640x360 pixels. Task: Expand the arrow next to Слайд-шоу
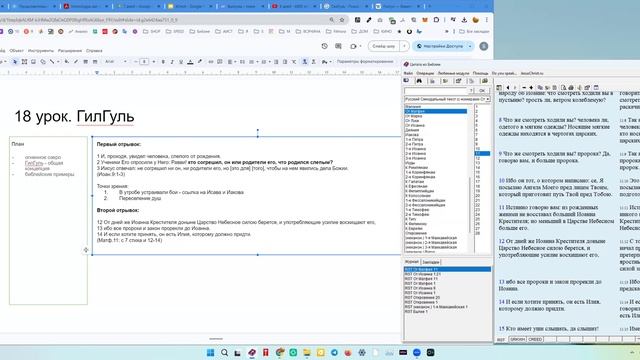[404, 46]
